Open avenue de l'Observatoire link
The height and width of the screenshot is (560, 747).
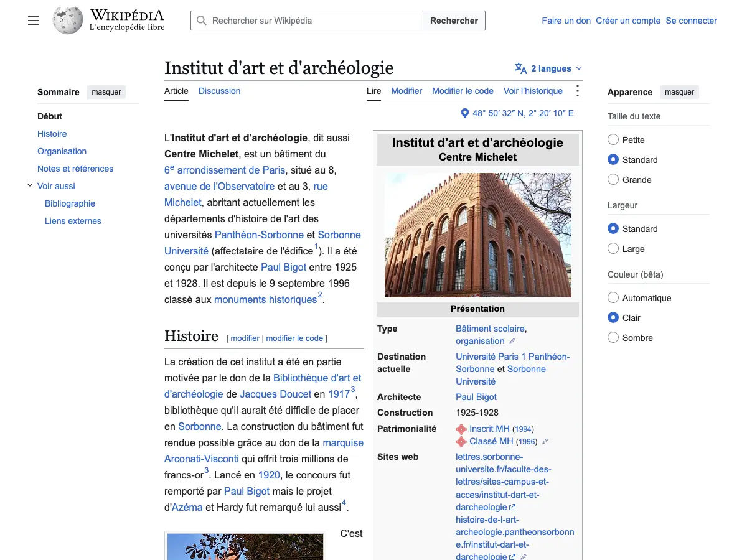(x=219, y=186)
